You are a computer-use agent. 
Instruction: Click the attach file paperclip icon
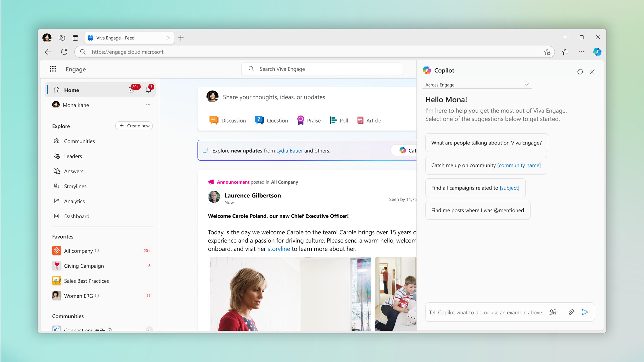[571, 312]
